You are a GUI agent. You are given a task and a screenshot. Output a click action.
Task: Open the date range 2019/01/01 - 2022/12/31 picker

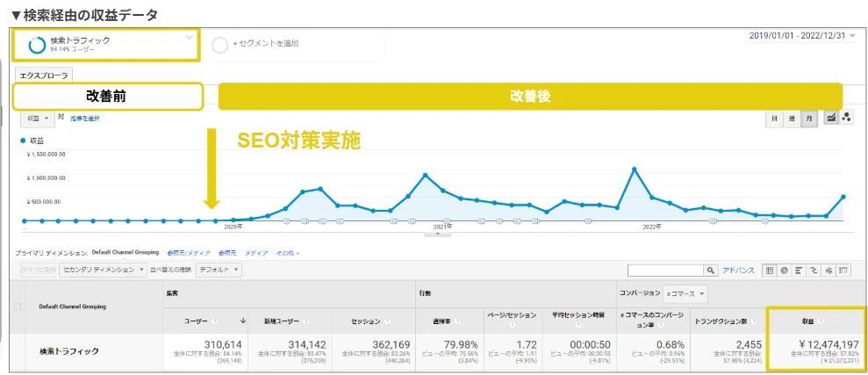pos(801,35)
